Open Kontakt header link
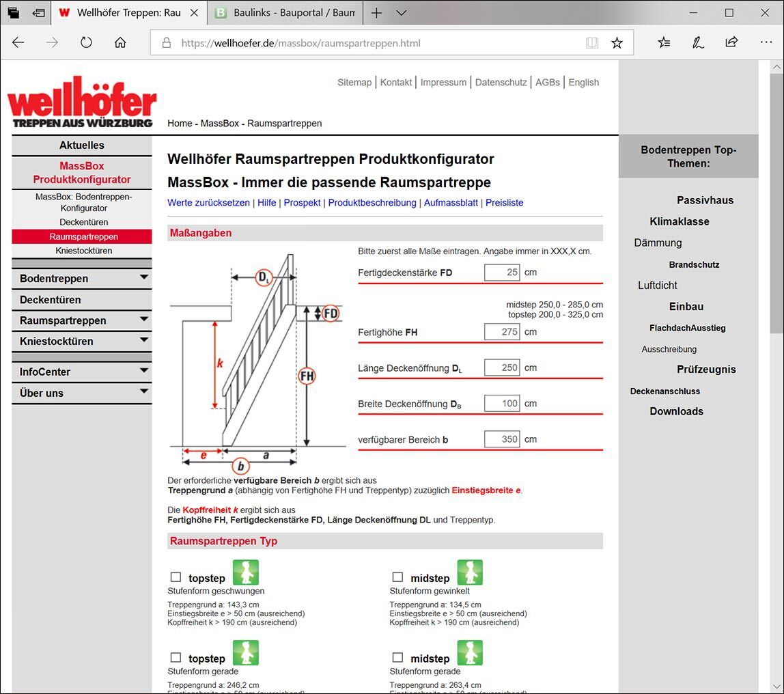This screenshot has height=694, width=784. (x=396, y=83)
